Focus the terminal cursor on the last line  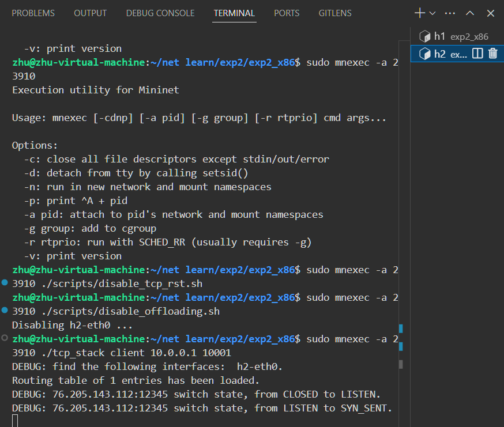[15, 421]
